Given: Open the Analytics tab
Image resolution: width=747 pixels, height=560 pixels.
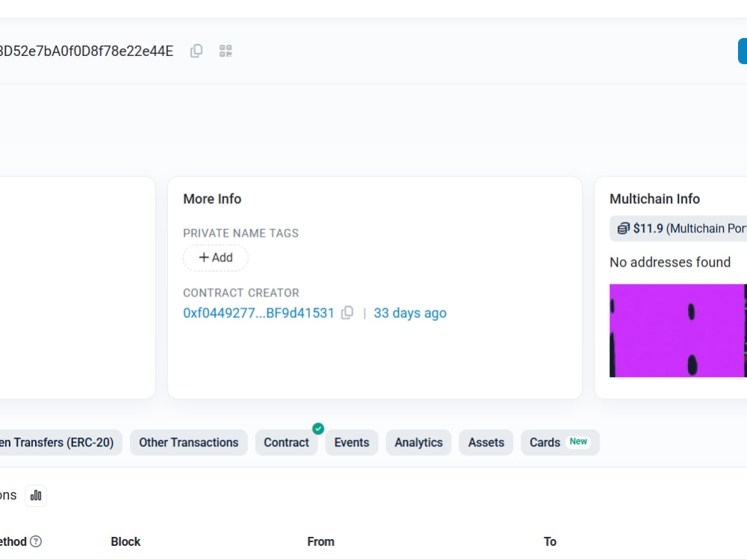Looking at the screenshot, I should (418, 442).
